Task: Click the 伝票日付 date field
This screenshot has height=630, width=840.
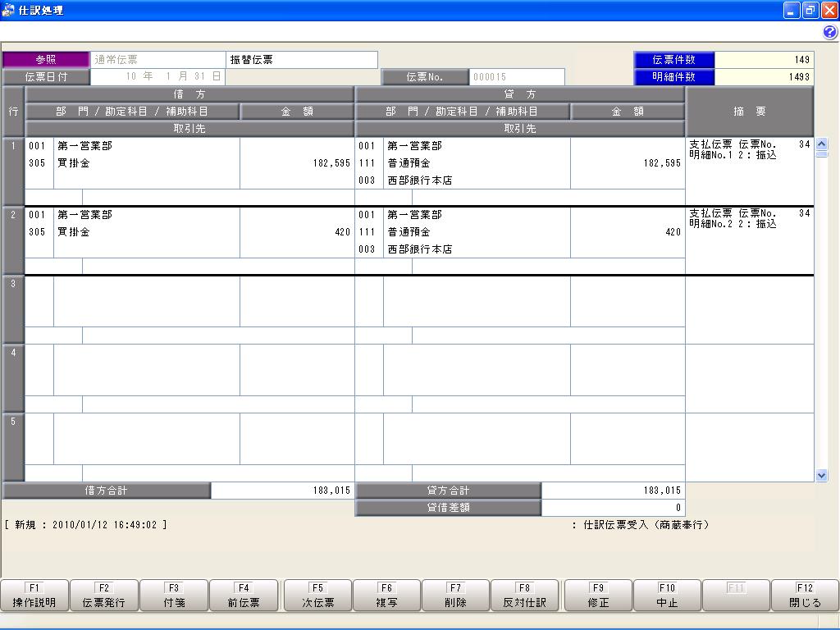Action: [x=158, y=76]
